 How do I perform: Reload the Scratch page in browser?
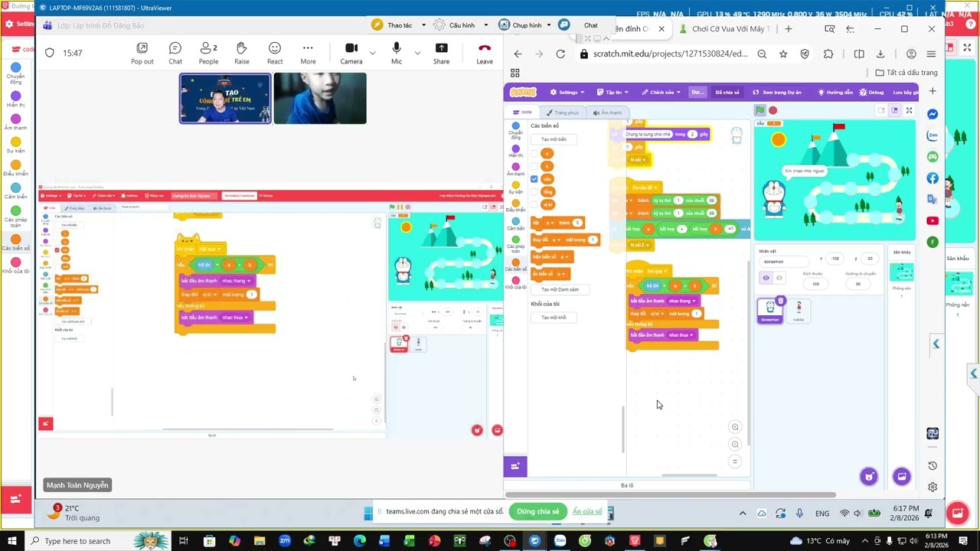pyautogui.click(x=560, y=54)
